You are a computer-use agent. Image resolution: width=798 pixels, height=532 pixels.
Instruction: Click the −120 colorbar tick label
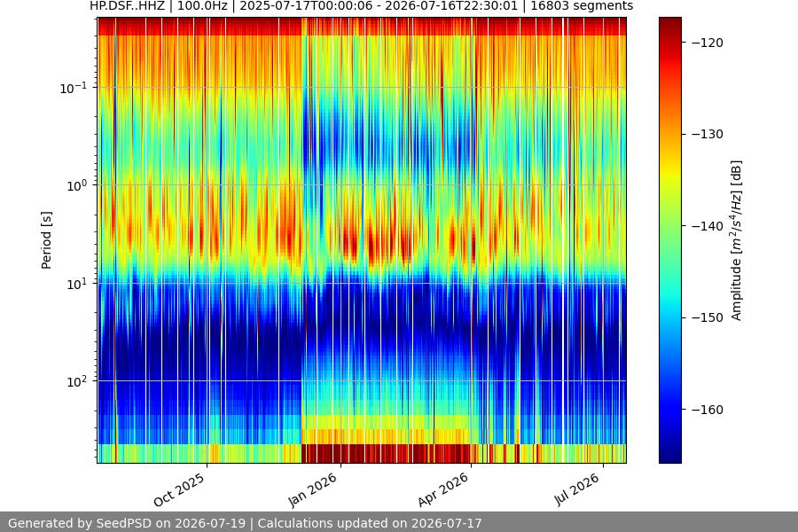pyautogui.click(x=707, y=43)
